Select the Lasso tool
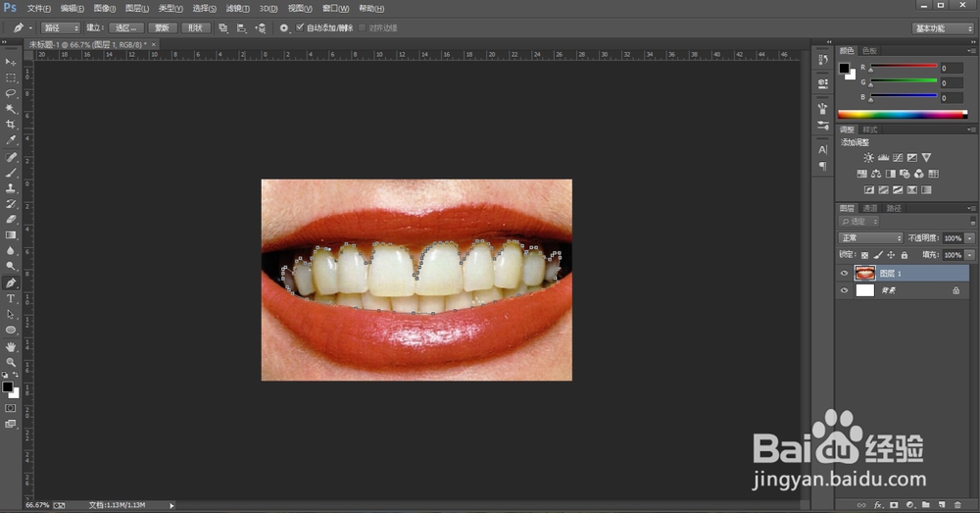 [x=11, y=93]
